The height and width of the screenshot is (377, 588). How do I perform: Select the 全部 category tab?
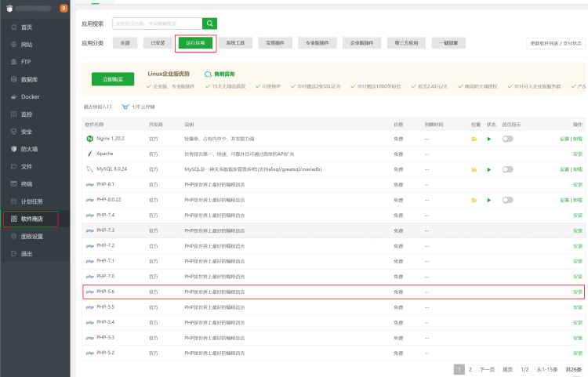pos(125,43)
